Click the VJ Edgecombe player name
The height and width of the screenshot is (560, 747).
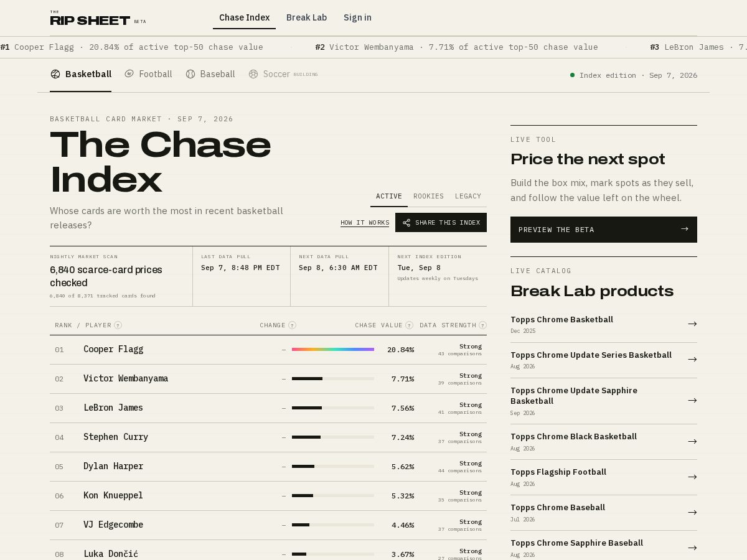[113, 525]
